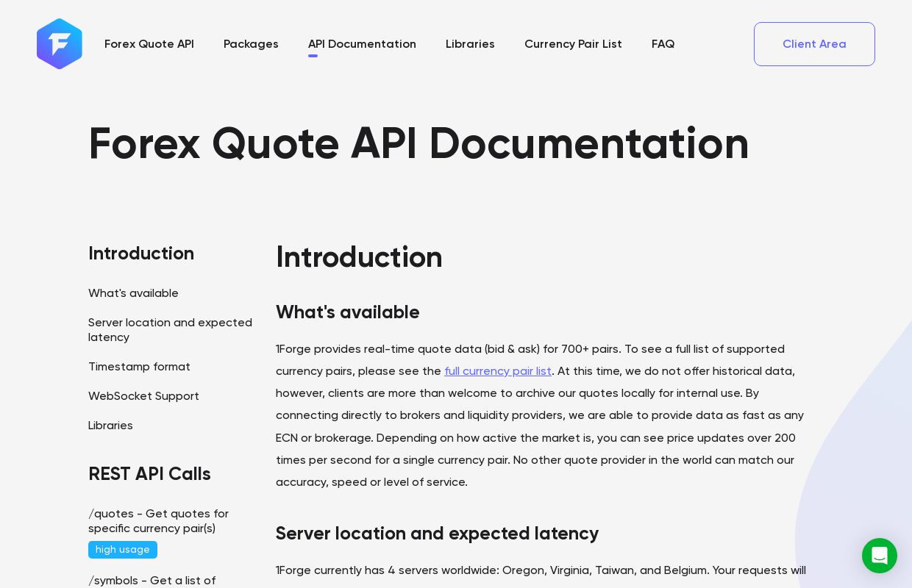
Task: Open the Intercom chat launcher
Action: point(880,556)
